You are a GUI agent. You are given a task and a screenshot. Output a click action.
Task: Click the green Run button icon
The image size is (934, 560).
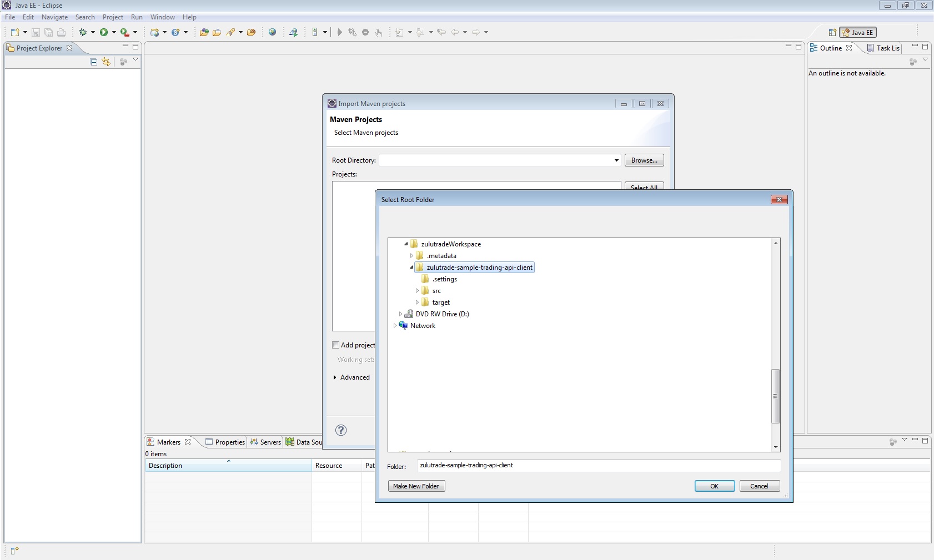(x=104, y=32)
